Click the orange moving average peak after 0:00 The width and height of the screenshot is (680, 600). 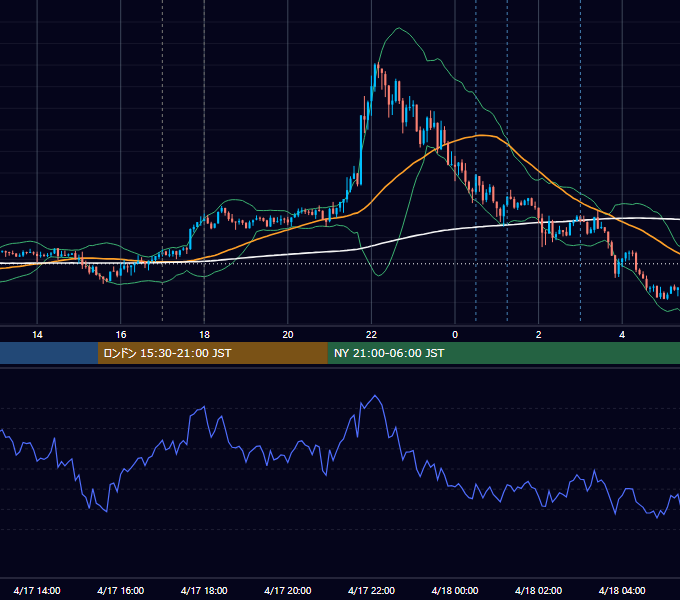point(482,136)
